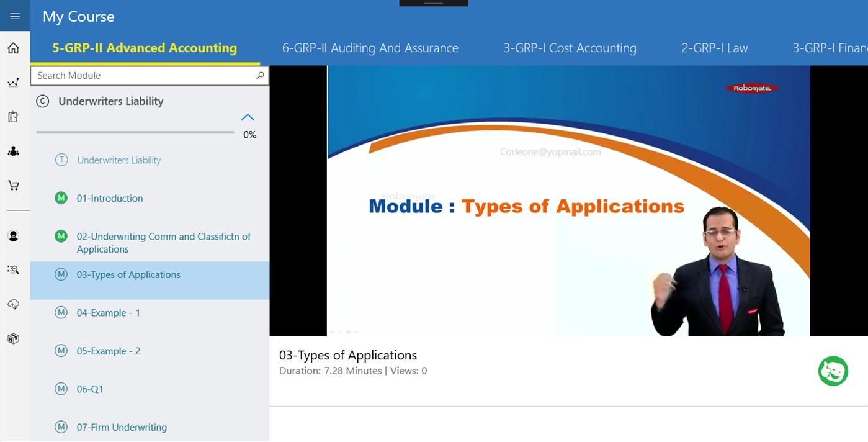Image resolution: width=868 pixels, height=442 pixels.
Task: Open module 07-Firm Underwriting
Action: point(122,428)
